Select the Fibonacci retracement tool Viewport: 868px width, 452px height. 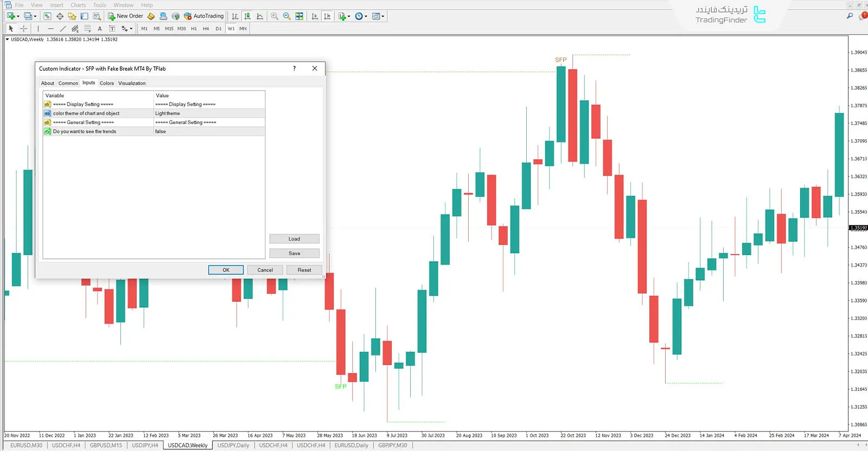point(87,29)
